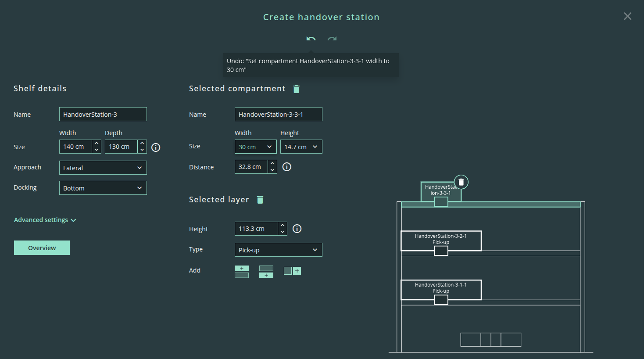Expand Advanced settings section
644x359 pixels.
[45, 220]
